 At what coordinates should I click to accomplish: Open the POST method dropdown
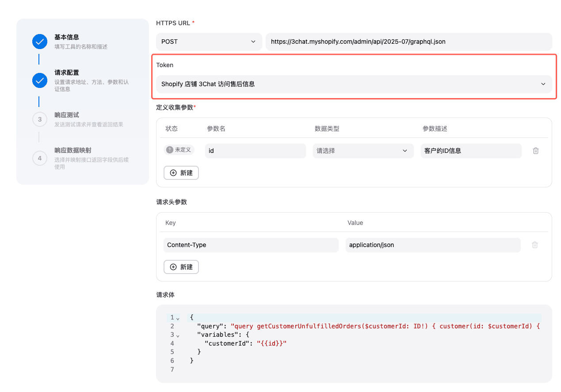point(207,42)
